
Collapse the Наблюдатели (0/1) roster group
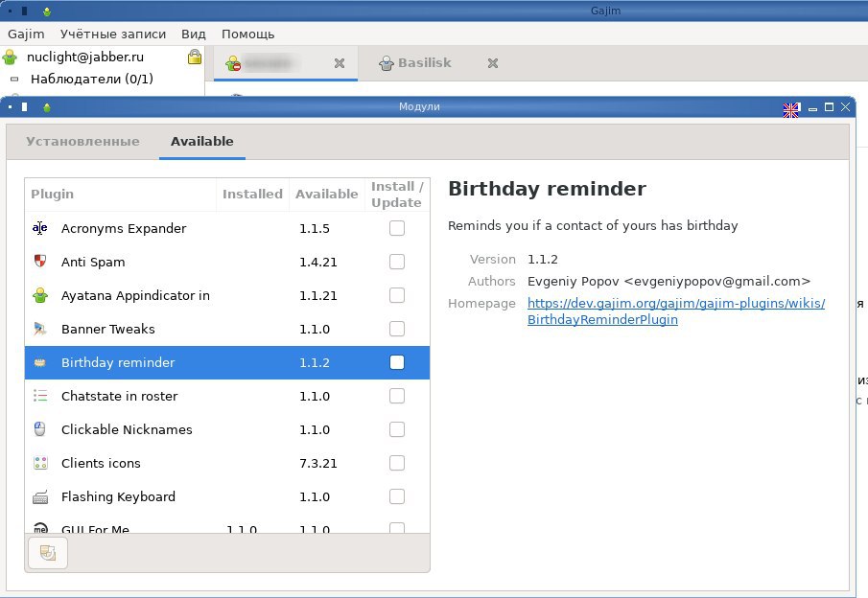click(x=14, y=80)
